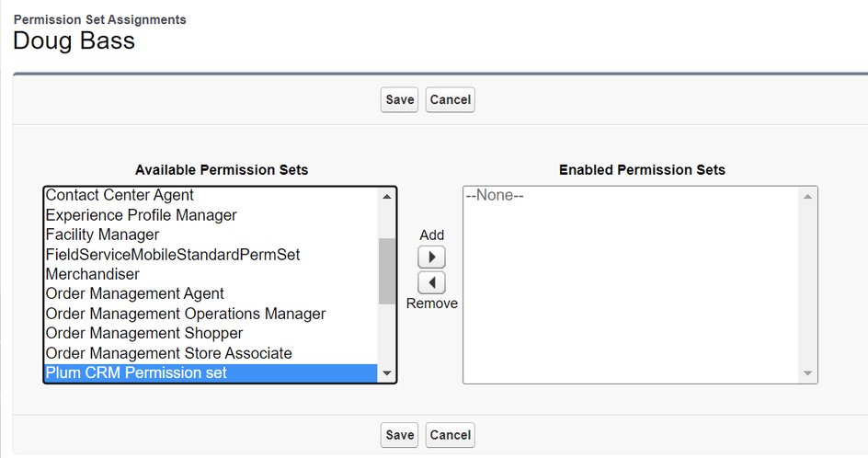
Task: Choose Facility Manager from available sets
Action: point(102,235)
